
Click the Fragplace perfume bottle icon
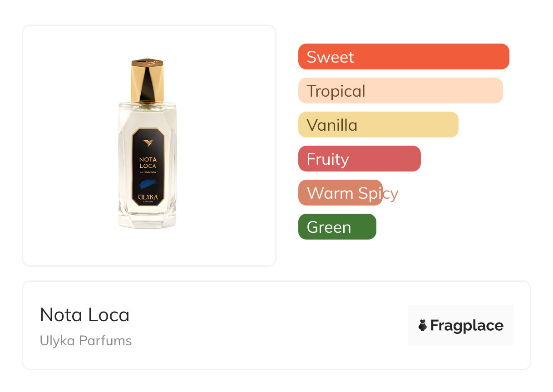[423, 325]
